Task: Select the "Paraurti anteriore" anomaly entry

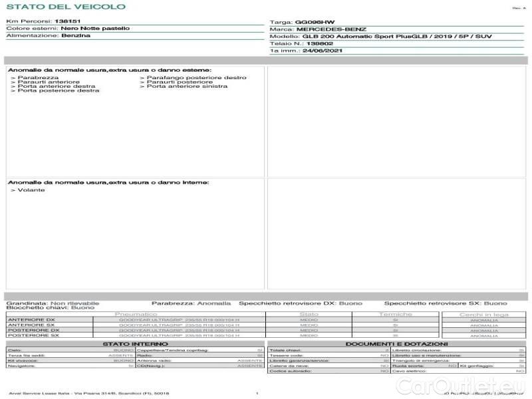Action: coord(49,82)
